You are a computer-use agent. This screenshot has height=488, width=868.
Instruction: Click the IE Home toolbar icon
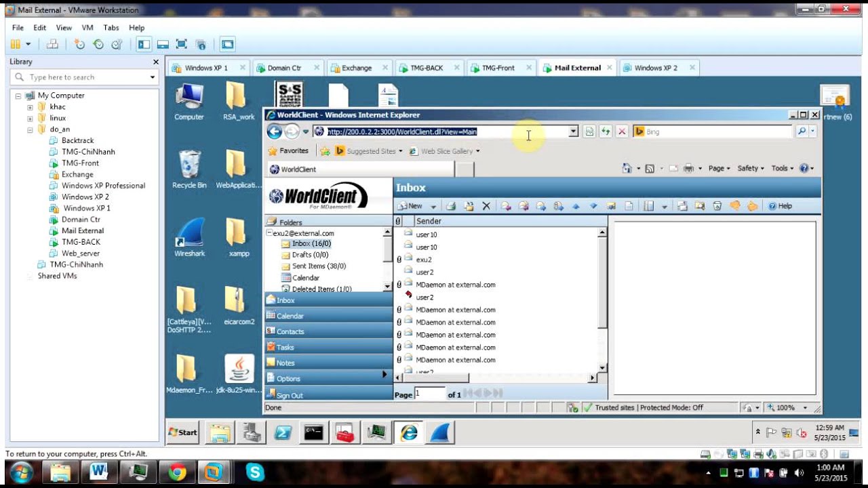(627, 169)
